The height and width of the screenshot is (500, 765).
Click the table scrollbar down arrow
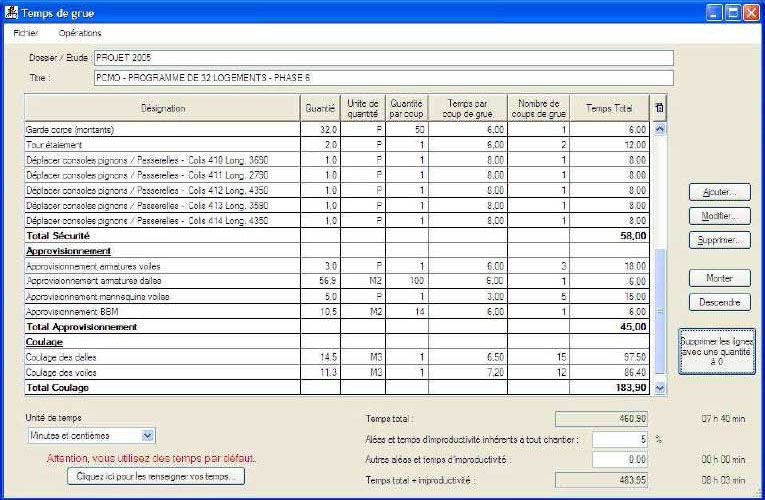point(660,388)
